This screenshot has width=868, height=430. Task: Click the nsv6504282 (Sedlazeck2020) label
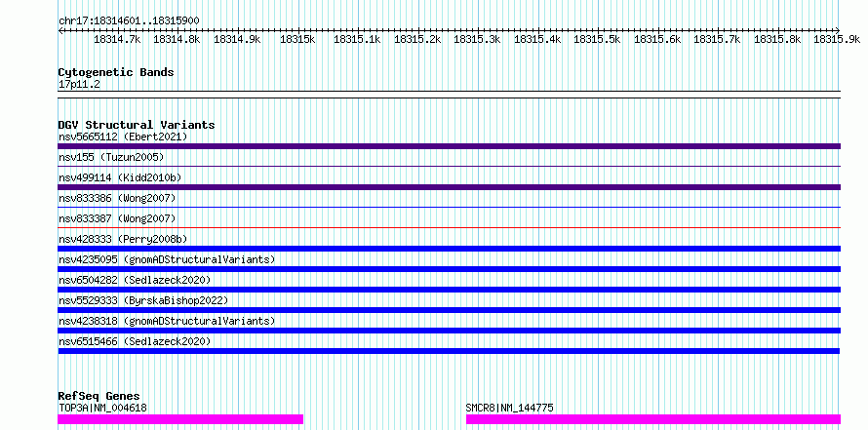point(135,280)
